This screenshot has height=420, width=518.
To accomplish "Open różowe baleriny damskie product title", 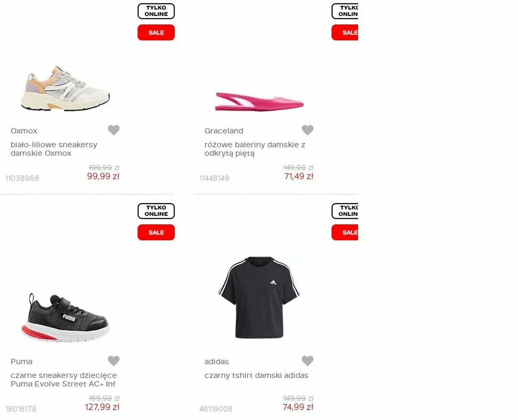I will [x=255, y=149].
